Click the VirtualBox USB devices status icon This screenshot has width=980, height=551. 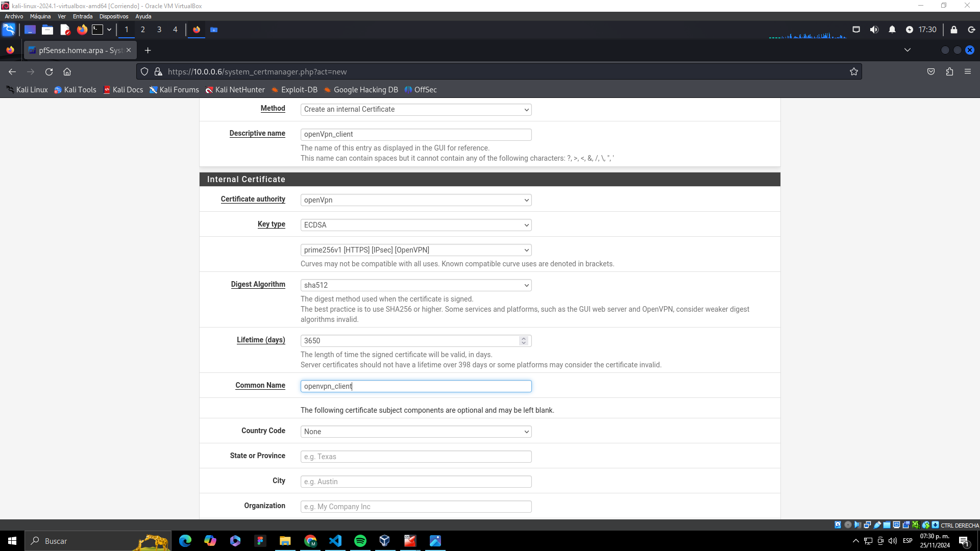(877, 524)
